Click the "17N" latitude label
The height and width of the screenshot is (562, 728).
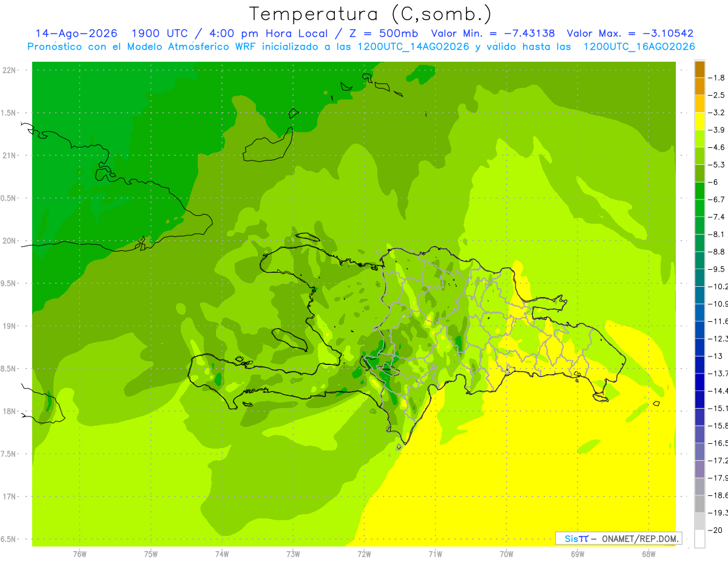coord(10,497)
